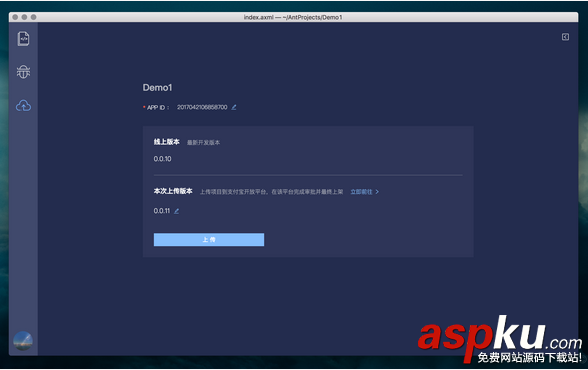Select the cloud upload sidebar icon
This screenshot has height=370, width=588.
click(23, 106)
